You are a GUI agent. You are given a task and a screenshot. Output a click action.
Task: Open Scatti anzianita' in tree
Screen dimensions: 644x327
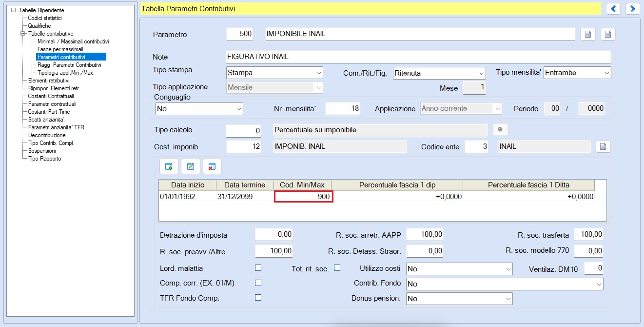[46, 120]
